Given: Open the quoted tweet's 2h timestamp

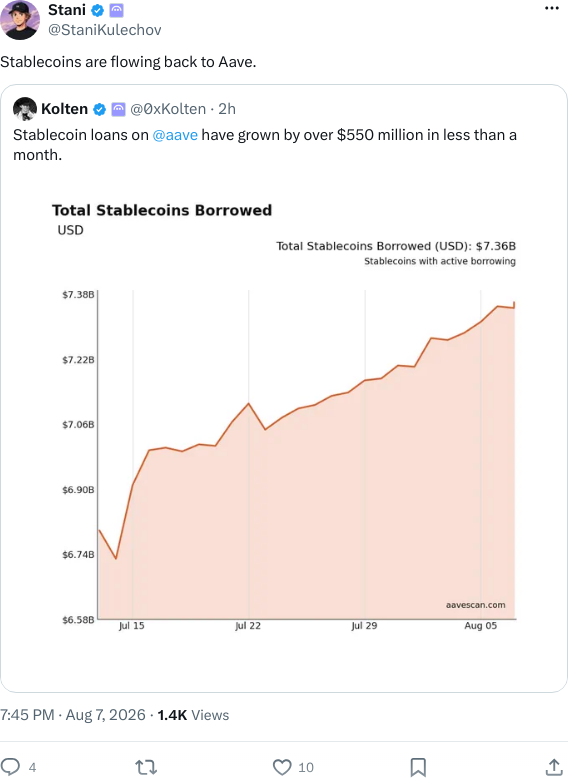Looking at the screenshot, I should [x=227, y=109].
